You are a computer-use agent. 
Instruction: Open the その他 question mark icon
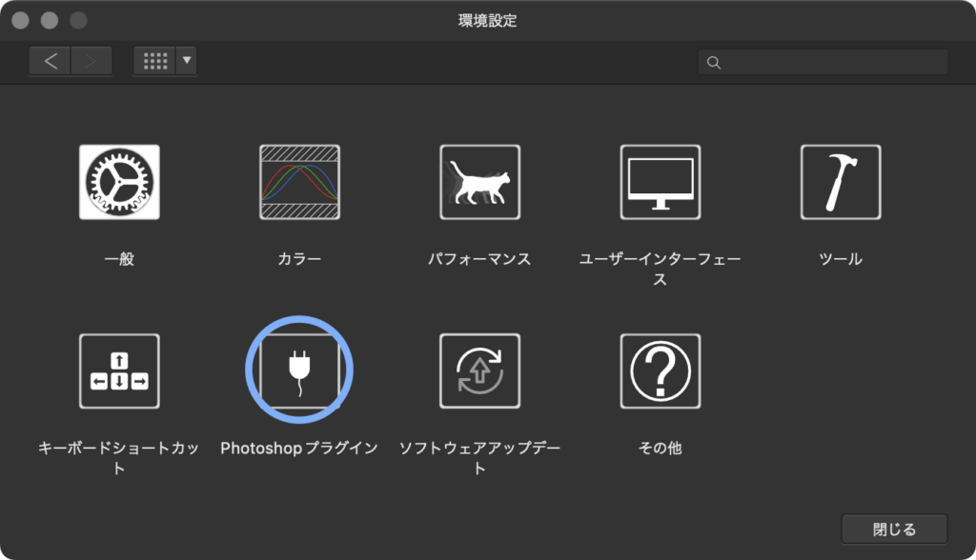(661, 371)
